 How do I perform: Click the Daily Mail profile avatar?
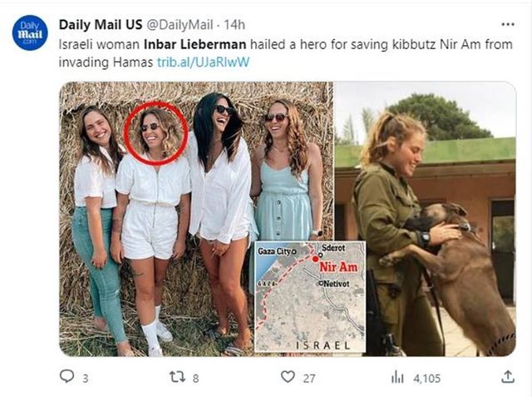tap(30, 33)
